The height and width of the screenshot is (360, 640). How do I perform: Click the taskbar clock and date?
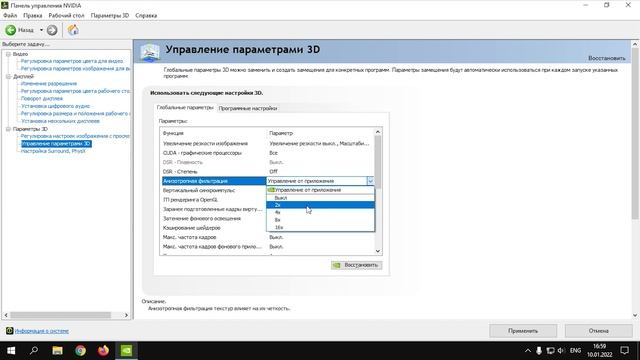click(x=599, y=351)
